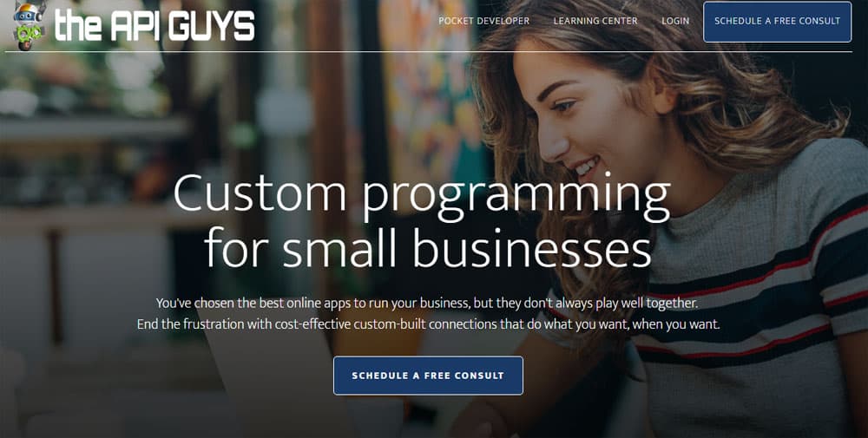Open the Pocket Developer menu item
Image resolution: width=868 pixels, height=438 pixels.
click(483, 21)
